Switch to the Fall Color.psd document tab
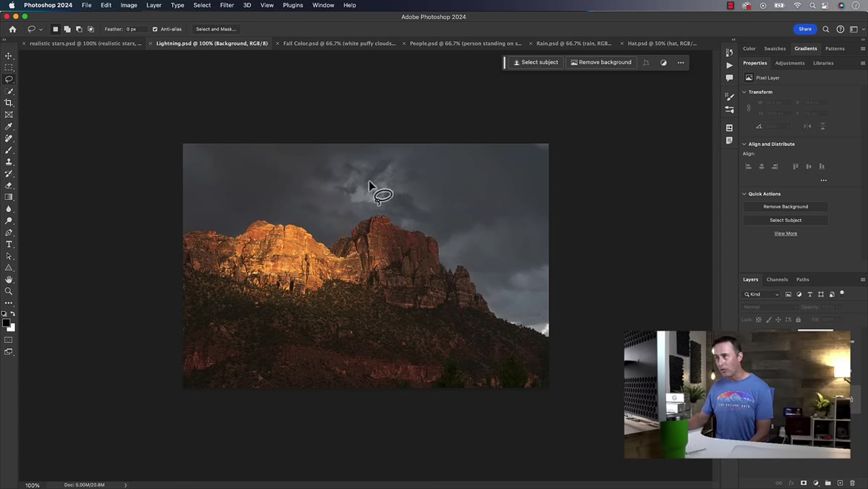The width and height of the screenshot is (868, 489). [x=339, y=43]
